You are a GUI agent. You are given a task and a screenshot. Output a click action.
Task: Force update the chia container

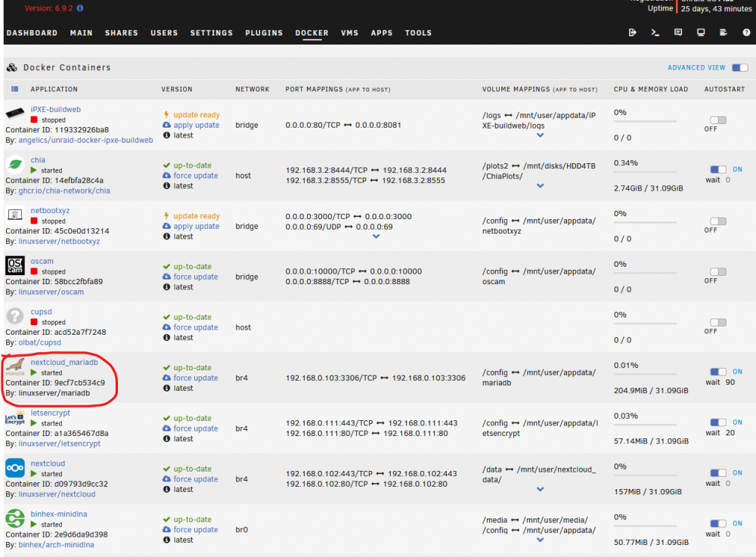coord(196,175)
